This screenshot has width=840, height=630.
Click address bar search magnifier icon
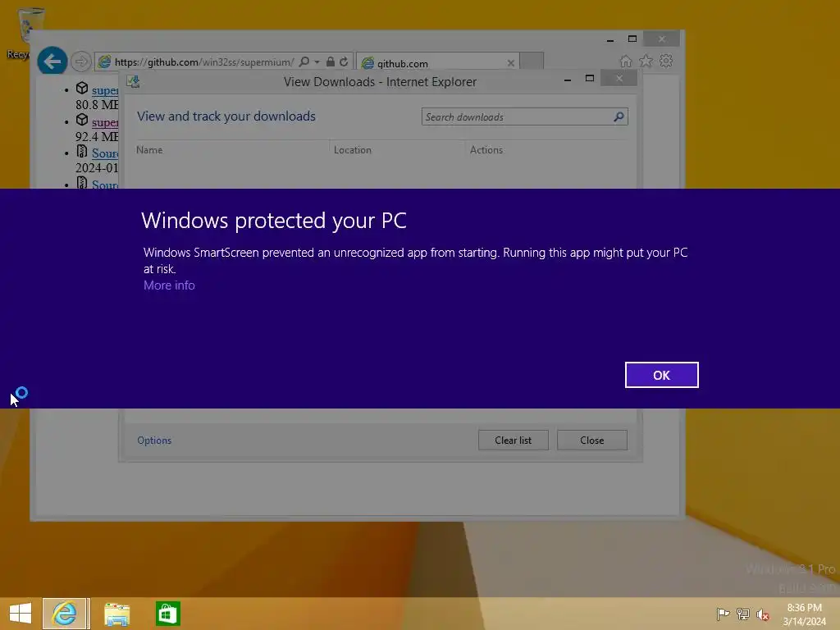coord(304,62)
